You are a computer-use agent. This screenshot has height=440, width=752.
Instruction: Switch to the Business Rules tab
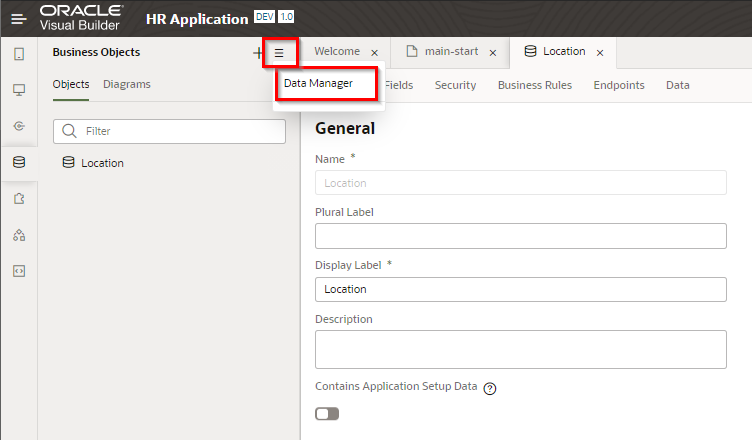click(534, 85)
